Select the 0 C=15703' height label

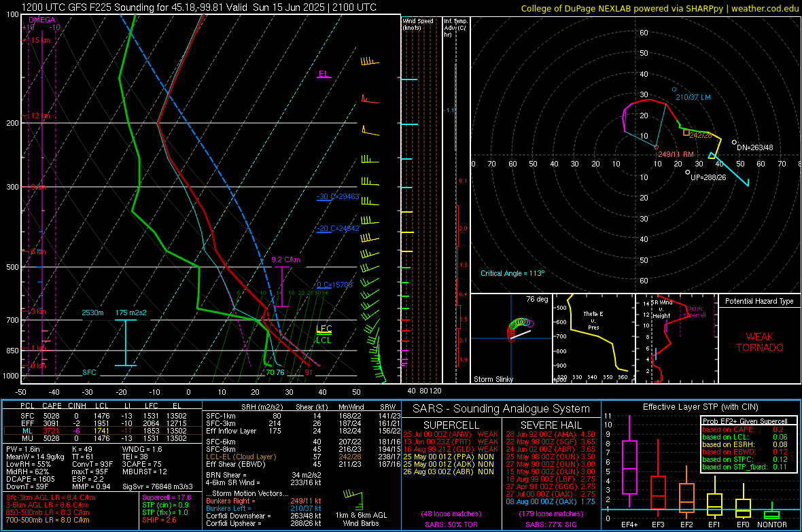pyautogui.click(x=335, y=285)
